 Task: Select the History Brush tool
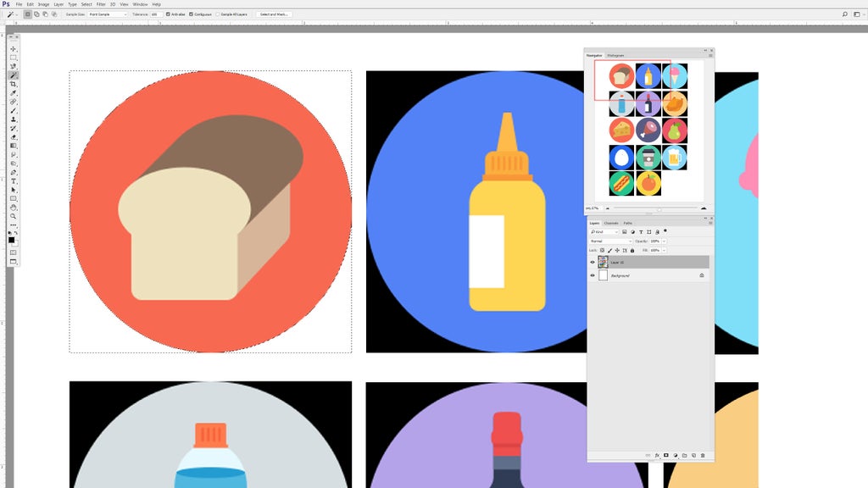tap(14, 129)
